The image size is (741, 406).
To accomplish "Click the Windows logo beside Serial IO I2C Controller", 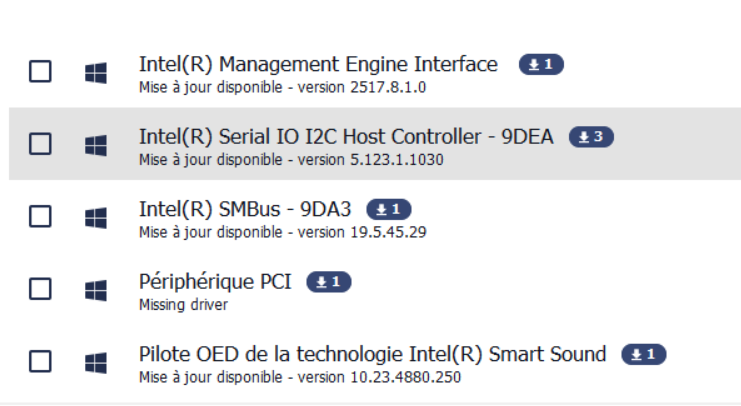I will click(x=96, y=145).
